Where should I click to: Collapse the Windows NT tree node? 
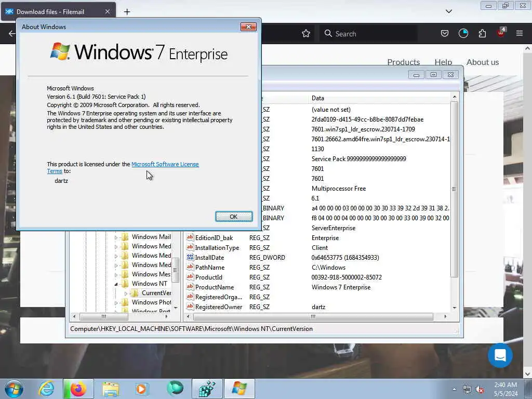116,284
